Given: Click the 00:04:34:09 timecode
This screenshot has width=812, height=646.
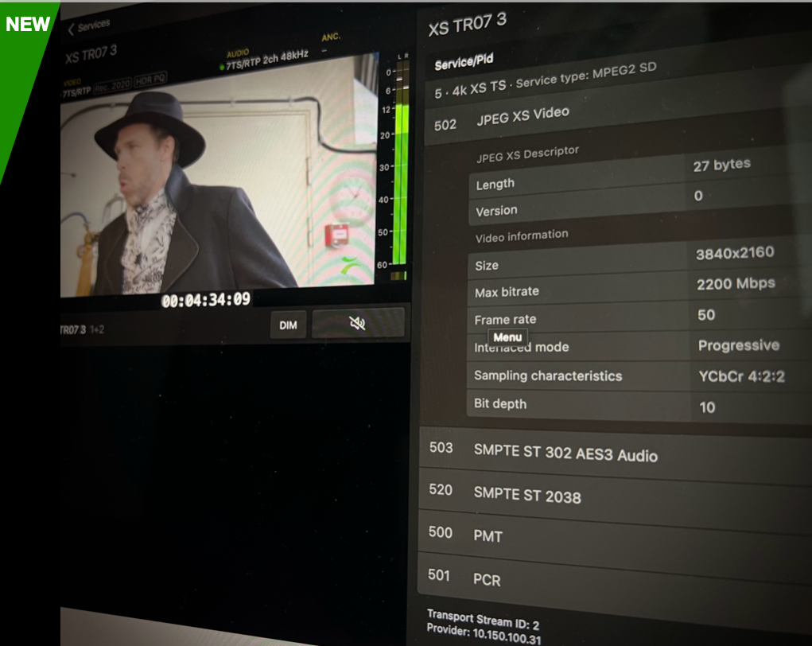Looking at the screenshot, I should (206, 300).
